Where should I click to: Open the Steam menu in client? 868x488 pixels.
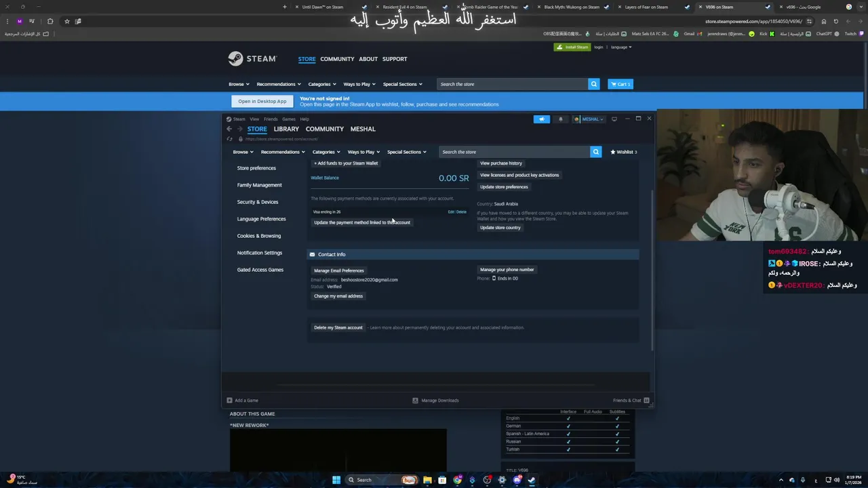click(x=239, y=119)
